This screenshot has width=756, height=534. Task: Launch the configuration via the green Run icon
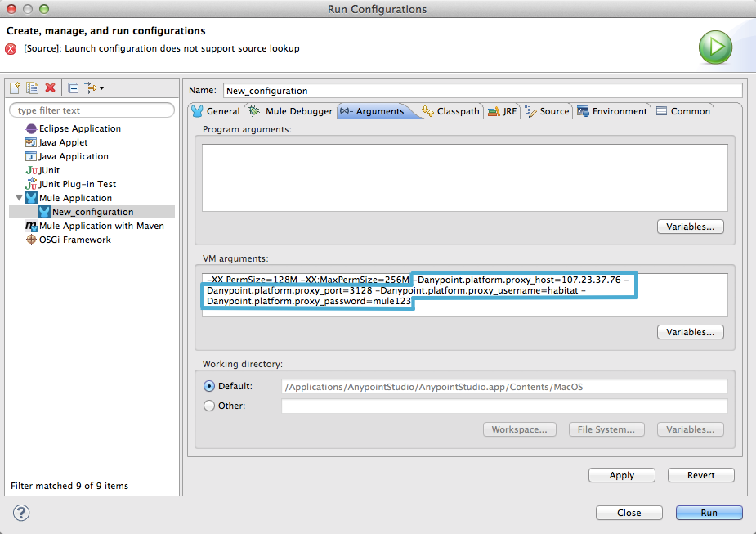coord(715,47)
